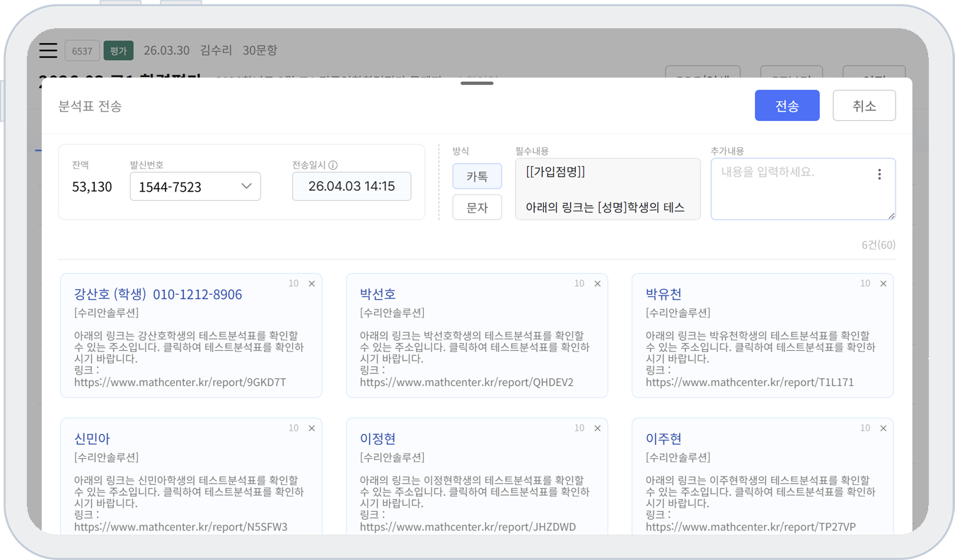Open the 전송일시 date time picker
This screenshot has height=560, width=955.
[x=352, y=187]
